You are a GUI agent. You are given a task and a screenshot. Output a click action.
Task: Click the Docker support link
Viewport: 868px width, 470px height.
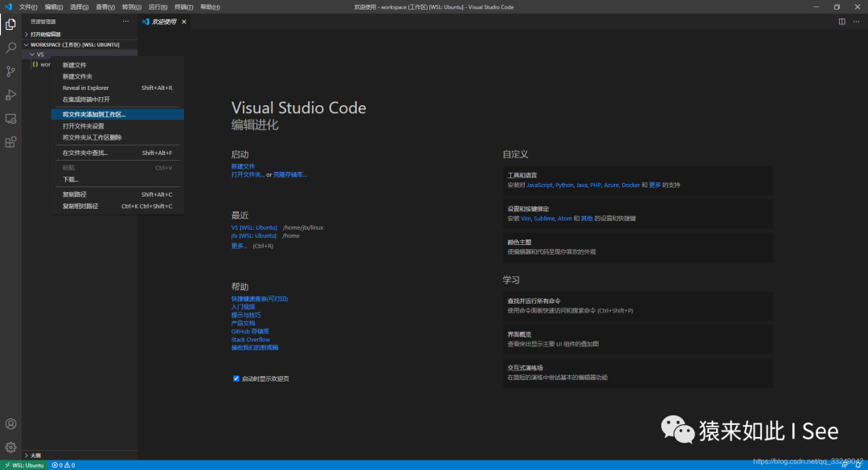(x=631, y=185)
